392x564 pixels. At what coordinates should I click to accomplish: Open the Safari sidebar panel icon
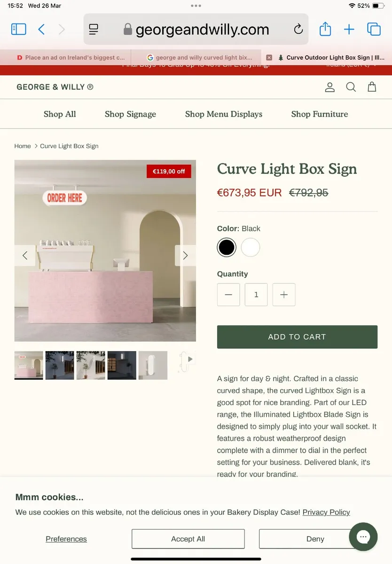19,29
